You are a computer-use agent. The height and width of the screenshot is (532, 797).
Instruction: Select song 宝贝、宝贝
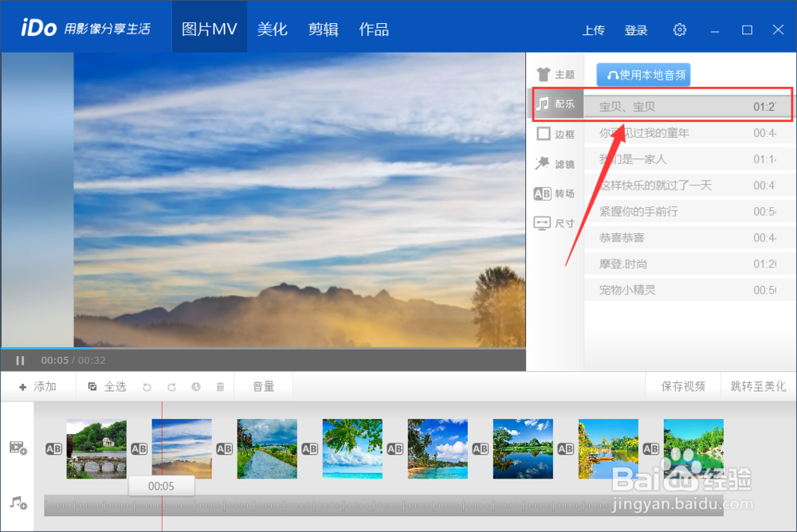pos(687,107)
